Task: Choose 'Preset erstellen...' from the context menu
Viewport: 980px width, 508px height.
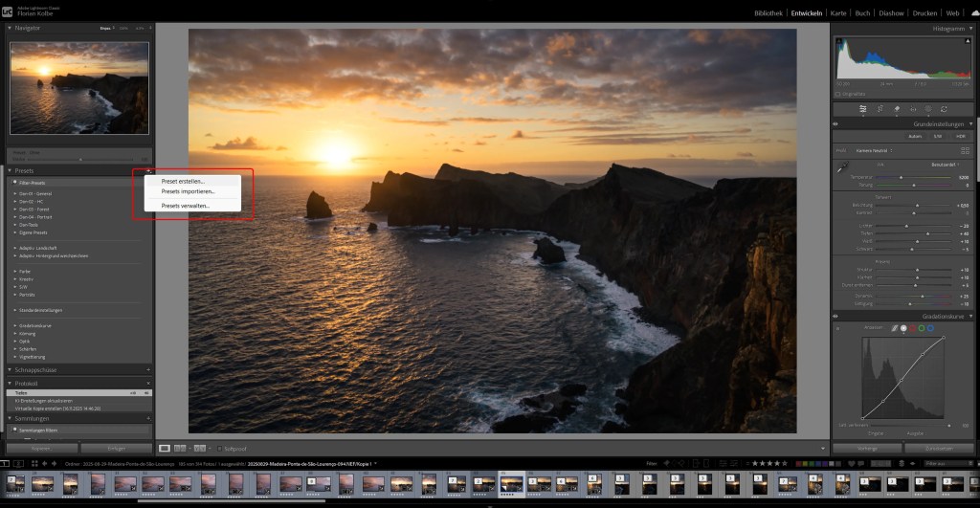Action: pos(183,181)
